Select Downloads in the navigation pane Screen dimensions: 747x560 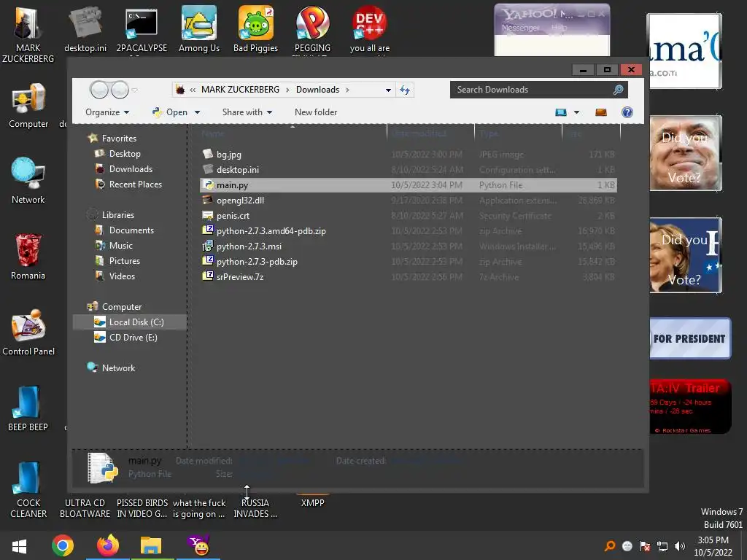coord(131,169)
